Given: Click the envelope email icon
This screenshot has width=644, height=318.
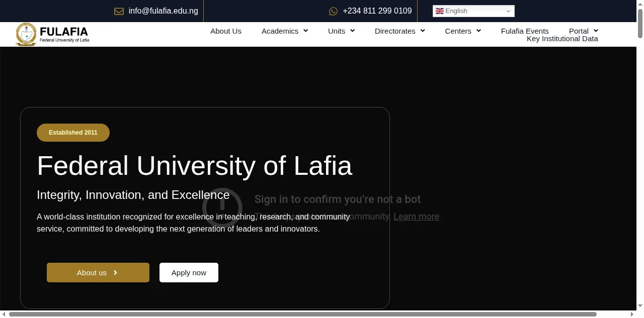Looking at the screenshot, I should (119, 11).
